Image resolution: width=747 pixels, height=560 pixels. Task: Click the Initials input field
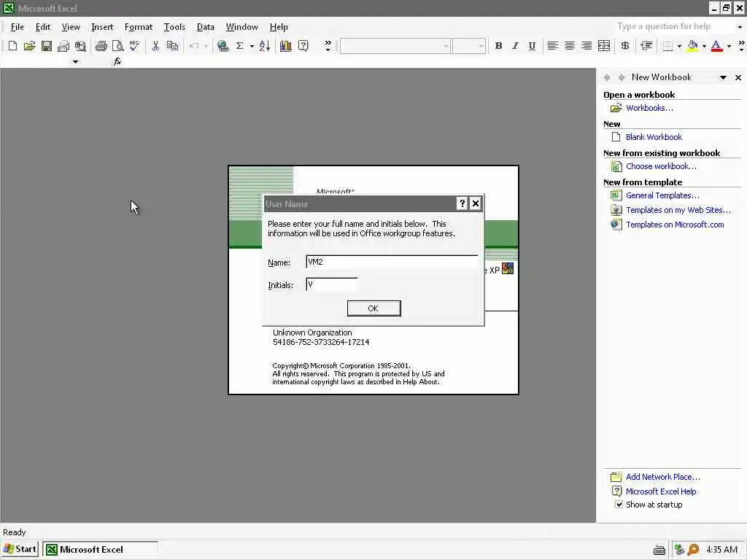[x=332, y=284]
